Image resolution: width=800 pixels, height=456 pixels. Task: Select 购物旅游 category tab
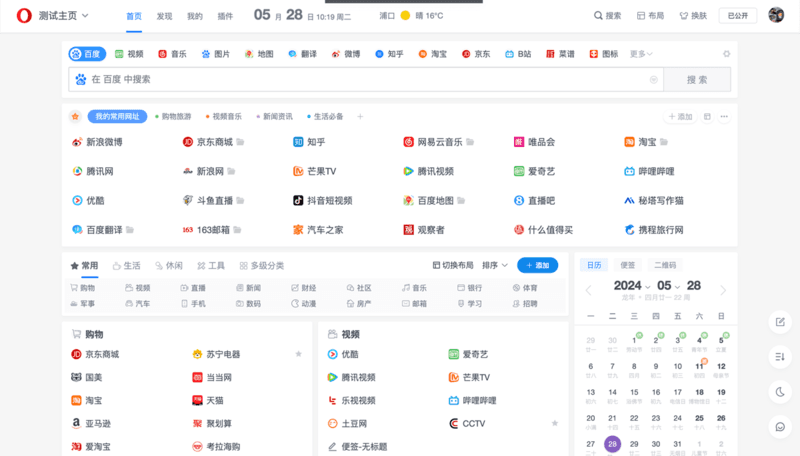click(x=173, y=116)
